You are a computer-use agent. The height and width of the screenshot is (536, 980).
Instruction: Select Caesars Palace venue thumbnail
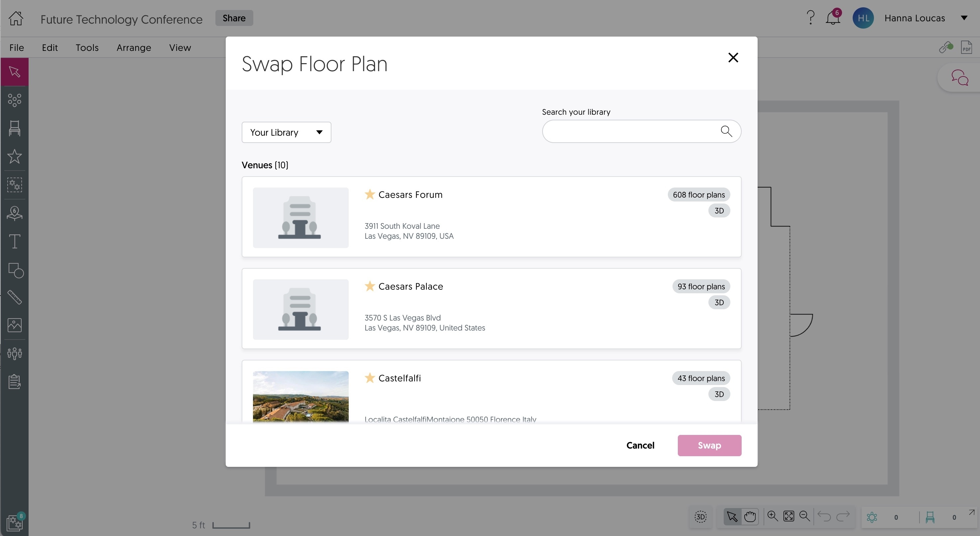pos(301,309)
